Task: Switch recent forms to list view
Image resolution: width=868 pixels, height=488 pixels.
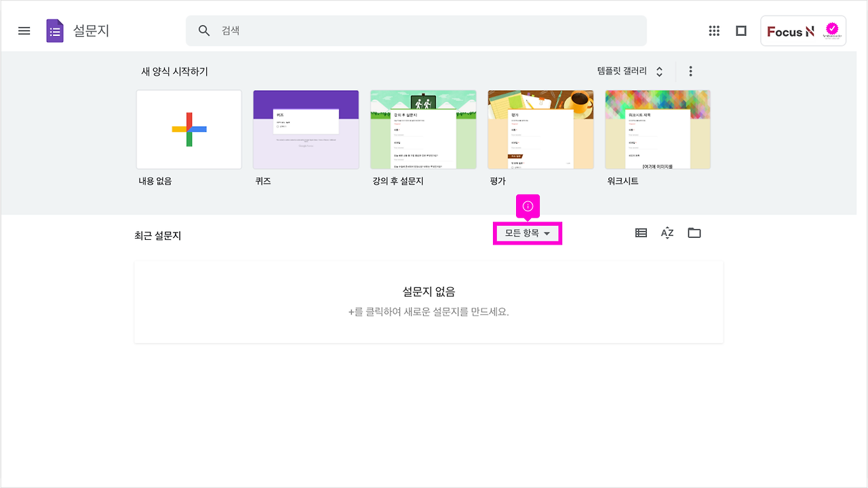Action: point(640,232)
